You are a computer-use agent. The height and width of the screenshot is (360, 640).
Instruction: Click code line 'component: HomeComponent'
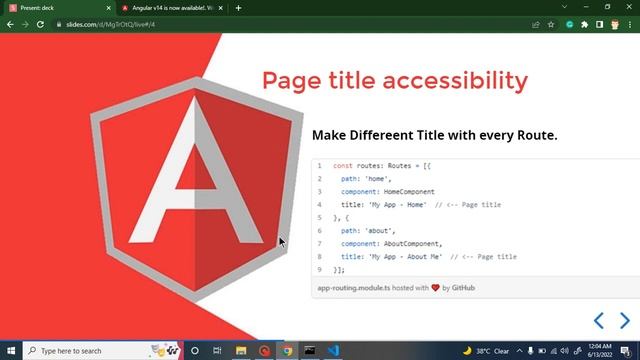[x=388, y=192]
